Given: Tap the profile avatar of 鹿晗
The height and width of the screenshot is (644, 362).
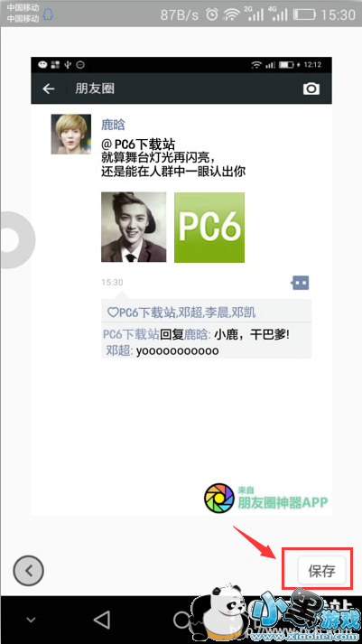Looking at the screenshot, I should (x=71, y=135).
